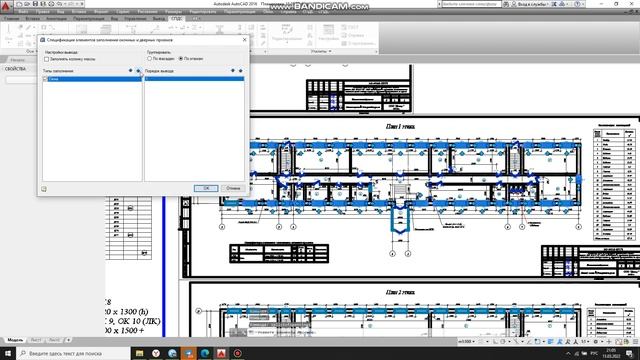Click the Save icon in quick access toolbar

coord(35,4)
